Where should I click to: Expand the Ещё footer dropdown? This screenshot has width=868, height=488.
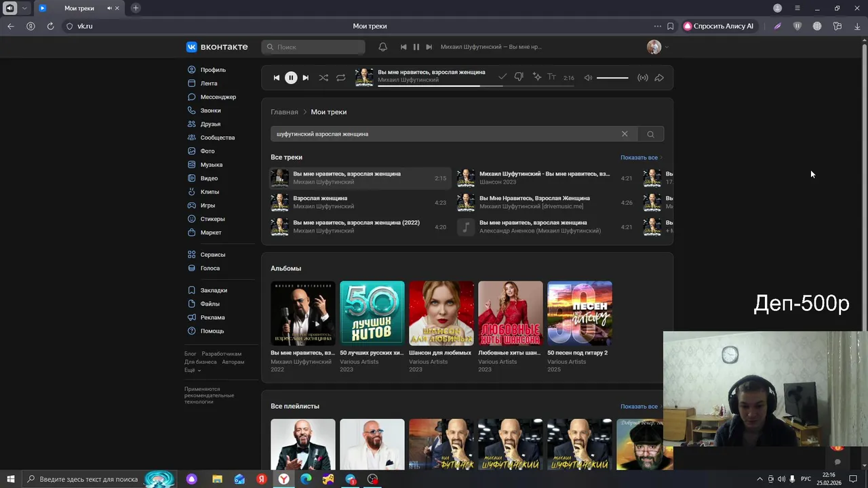tap(193, 370)
